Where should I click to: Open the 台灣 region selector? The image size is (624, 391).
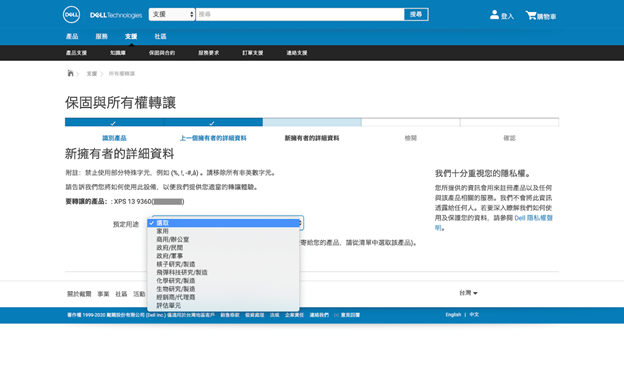point(468,293)
